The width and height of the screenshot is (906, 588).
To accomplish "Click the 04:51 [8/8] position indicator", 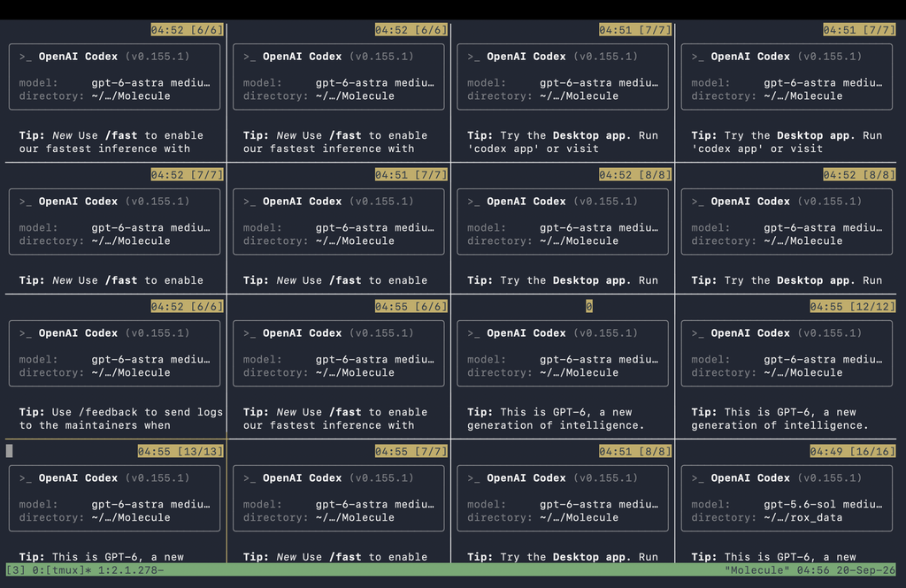I will (x=635, y=451).
